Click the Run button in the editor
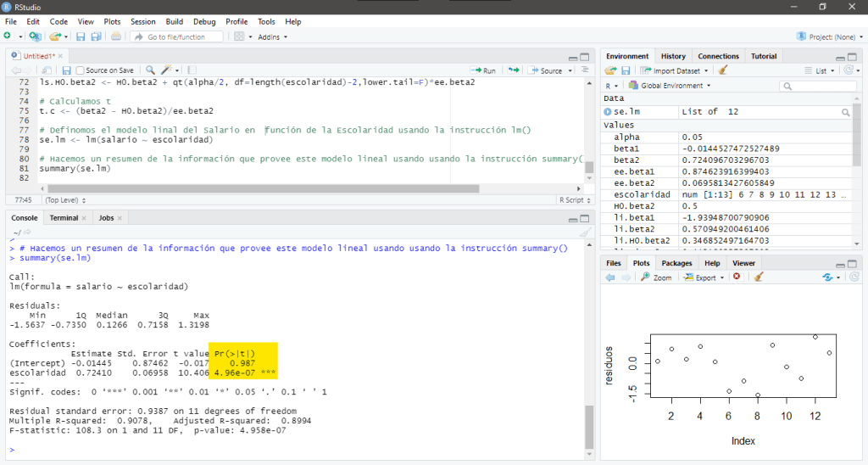 484,70
